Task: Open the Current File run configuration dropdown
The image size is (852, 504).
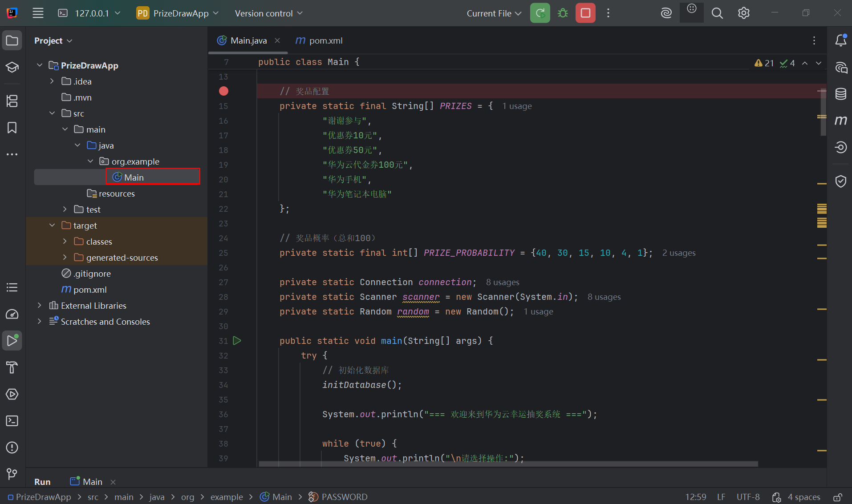Action: (x=494, y=13)
